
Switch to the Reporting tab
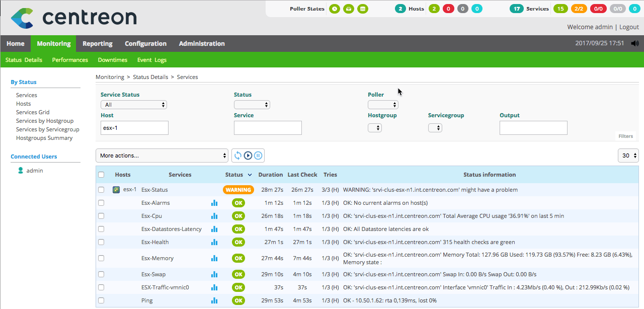[x=97, y=44]
